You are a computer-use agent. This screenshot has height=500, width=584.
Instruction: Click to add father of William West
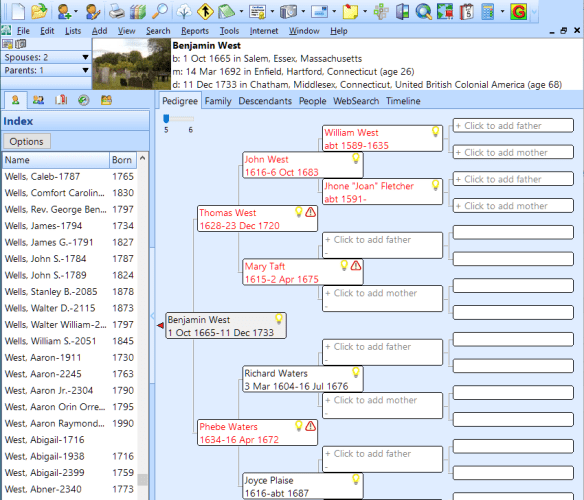pyautogui.click(x=513, y=126)
